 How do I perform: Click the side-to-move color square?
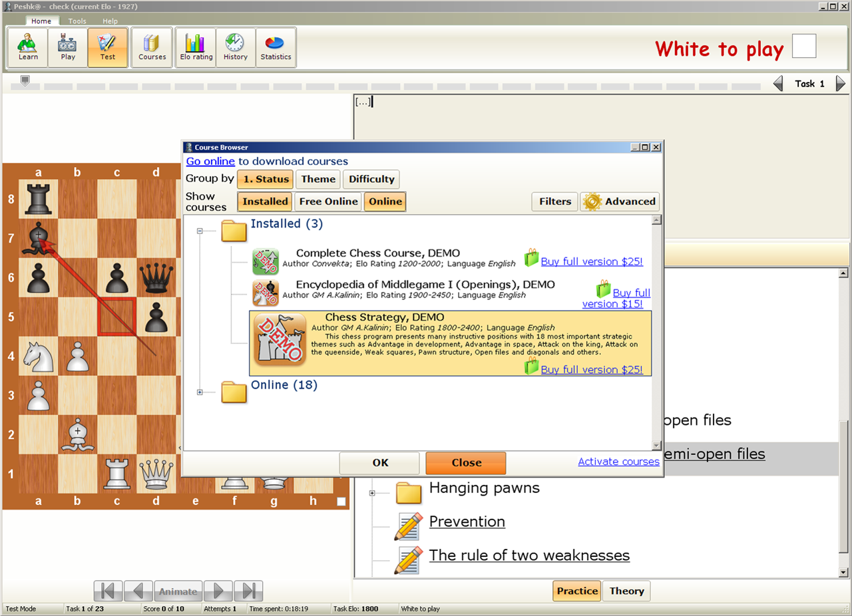pyautogui.click(x=804, y=47)
